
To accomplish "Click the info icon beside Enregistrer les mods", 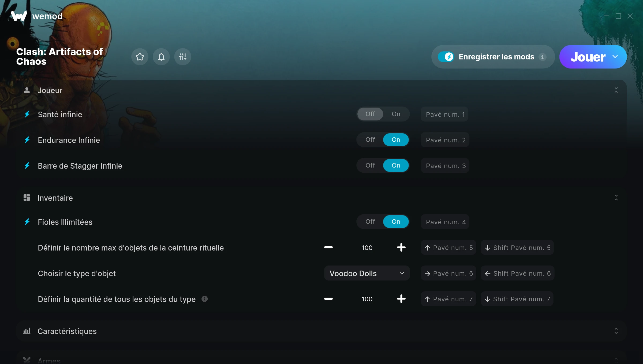I will (x=542, y=57).
